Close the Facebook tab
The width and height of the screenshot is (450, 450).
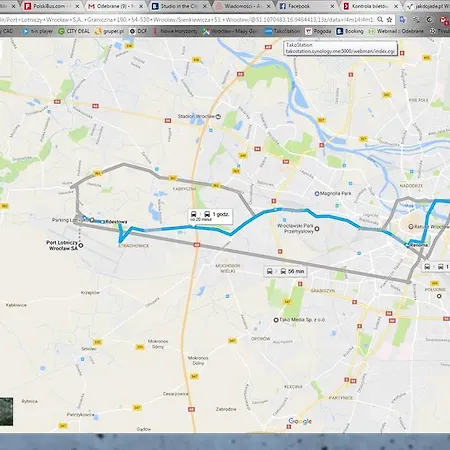coord(332,6)
